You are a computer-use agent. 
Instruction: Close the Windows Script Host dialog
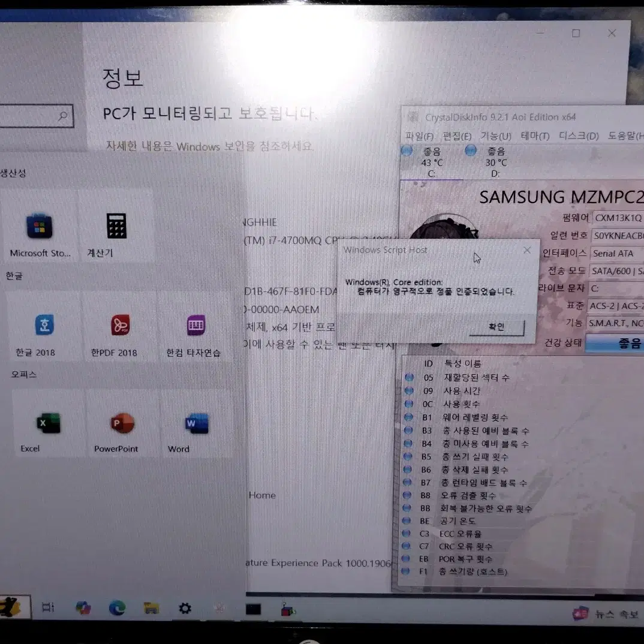click(x=527, y=250)
